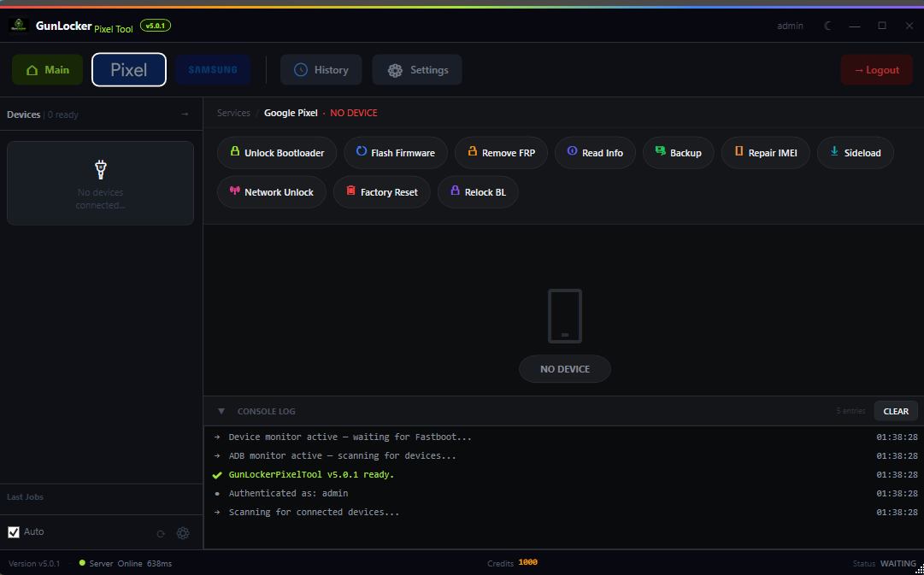Click the refresh devices icon
The height and width of the screenshot is (575, 924).
click(161, 534)
